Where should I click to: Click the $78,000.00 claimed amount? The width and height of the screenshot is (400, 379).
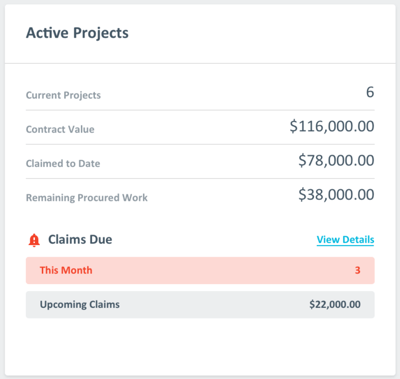[336, 161]
